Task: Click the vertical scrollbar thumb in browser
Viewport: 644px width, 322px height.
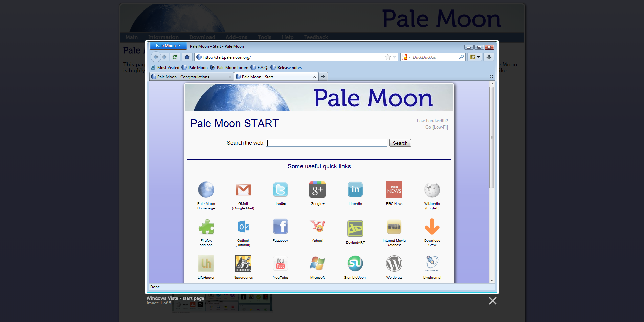Action: (x=492, y=137)
